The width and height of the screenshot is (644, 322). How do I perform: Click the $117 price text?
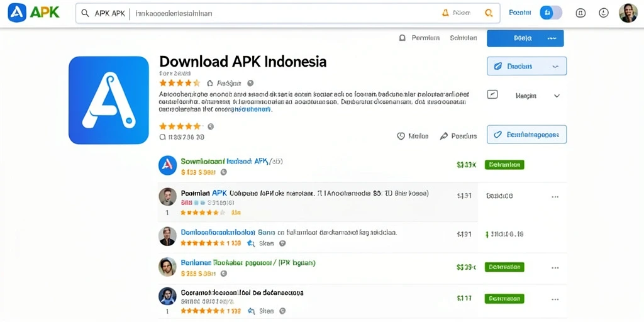click(x=464, y=298)
